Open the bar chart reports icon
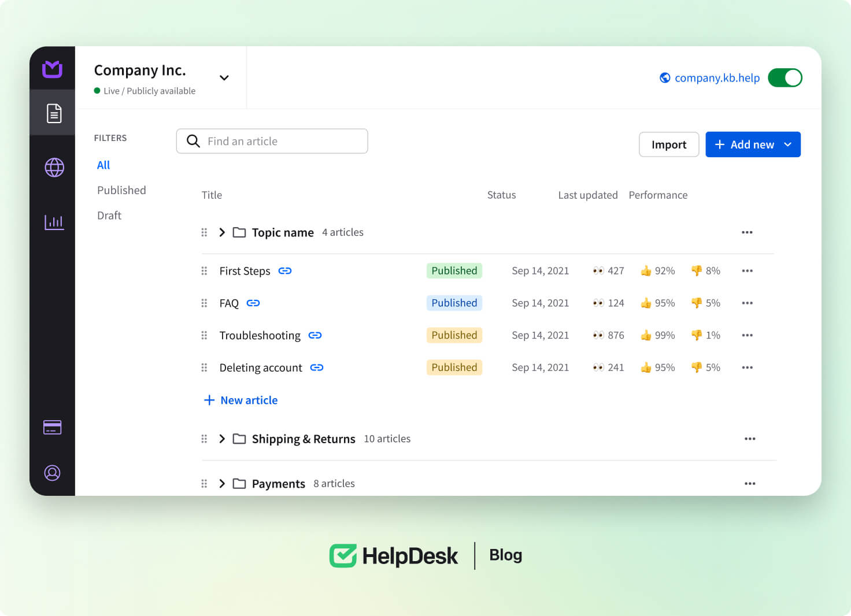Screen dimensions: 851x616 54,222
